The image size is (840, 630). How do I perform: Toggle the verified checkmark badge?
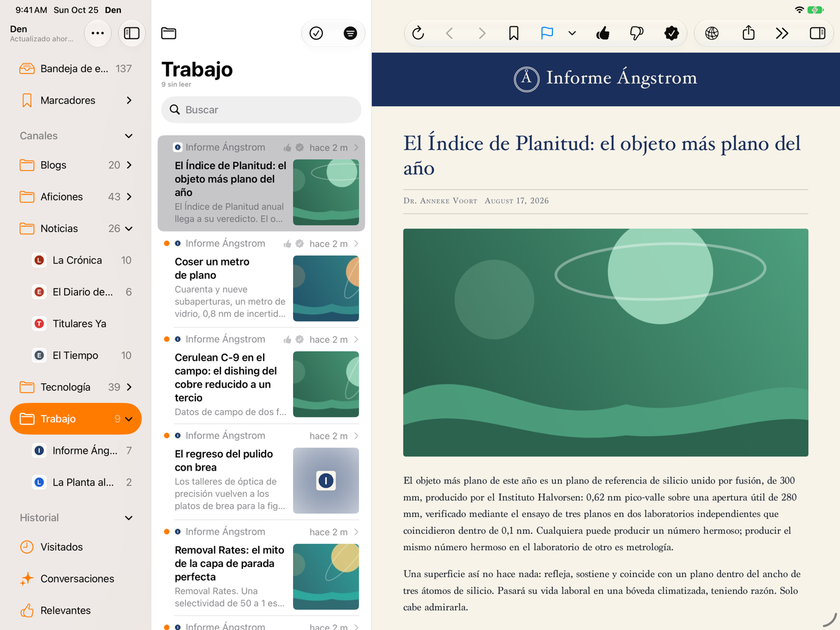point(672,33)
